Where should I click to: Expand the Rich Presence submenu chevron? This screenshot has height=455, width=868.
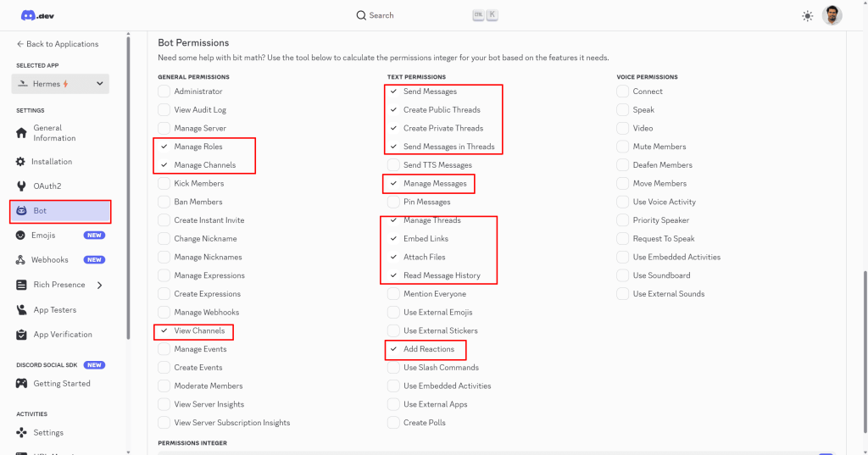click(99, 286)
